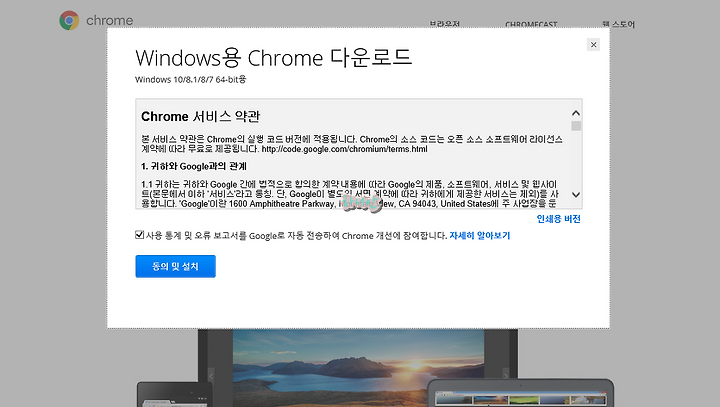Viewport: 720px width, 407px height.
Task: Click the Windows용 Chrome 다운로드 title
Action: pyautogui.click(x=274, y=58)
